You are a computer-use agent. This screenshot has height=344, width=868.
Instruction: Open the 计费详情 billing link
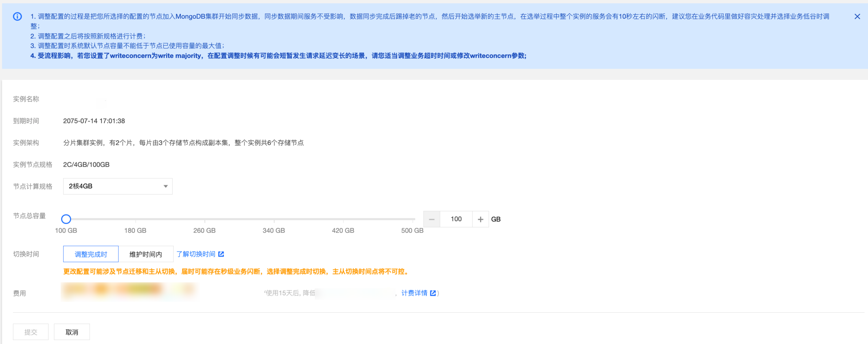(414, 293)
